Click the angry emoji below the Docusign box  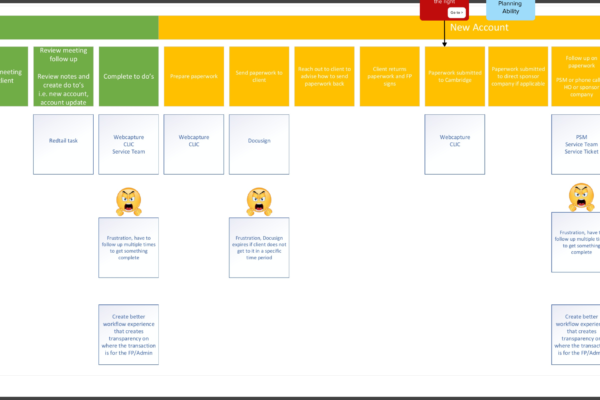259,201
